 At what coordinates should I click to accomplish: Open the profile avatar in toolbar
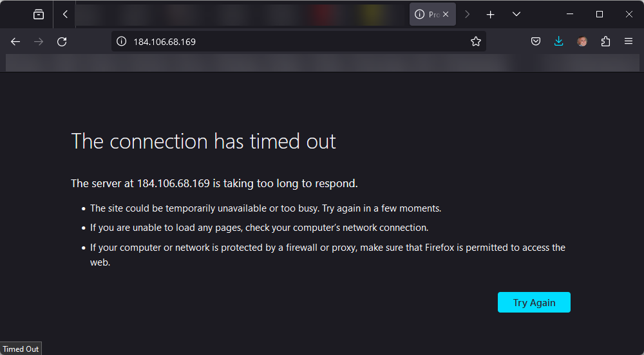click(582, 42)
